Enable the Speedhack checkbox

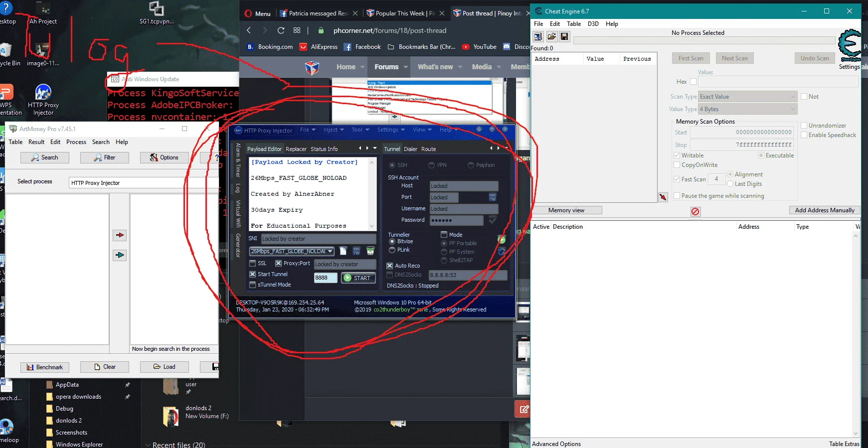[x=804, y=135]
